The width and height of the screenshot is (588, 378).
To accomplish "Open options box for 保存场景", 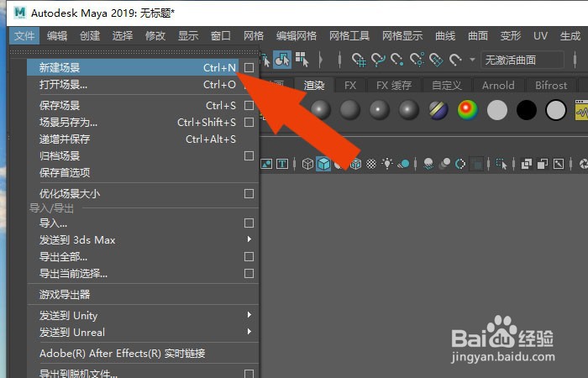I will [x=249, y=105].
